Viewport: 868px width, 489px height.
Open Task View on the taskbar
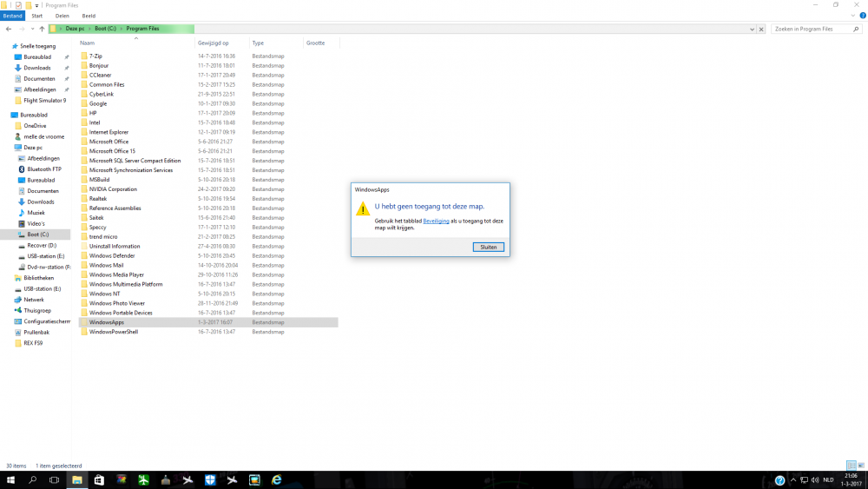[x=54, y=480]
